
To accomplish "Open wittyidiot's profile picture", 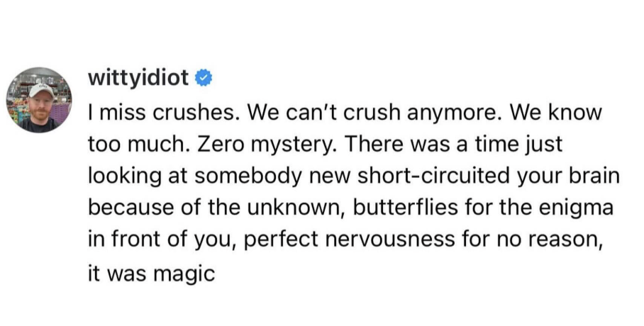I will [x=39, y=100].
